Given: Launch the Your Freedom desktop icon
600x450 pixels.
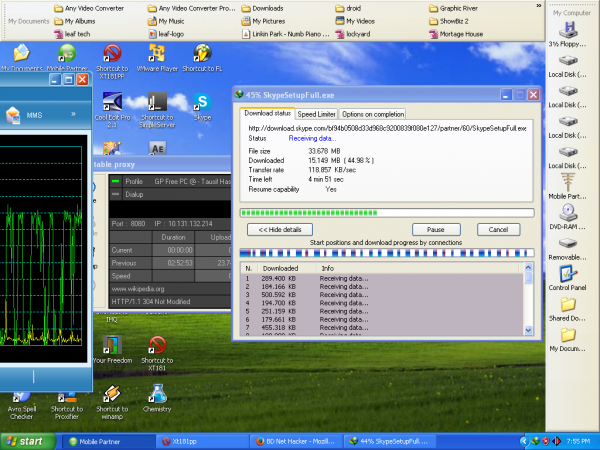Looking at the screenshot, I should point(112,345).
